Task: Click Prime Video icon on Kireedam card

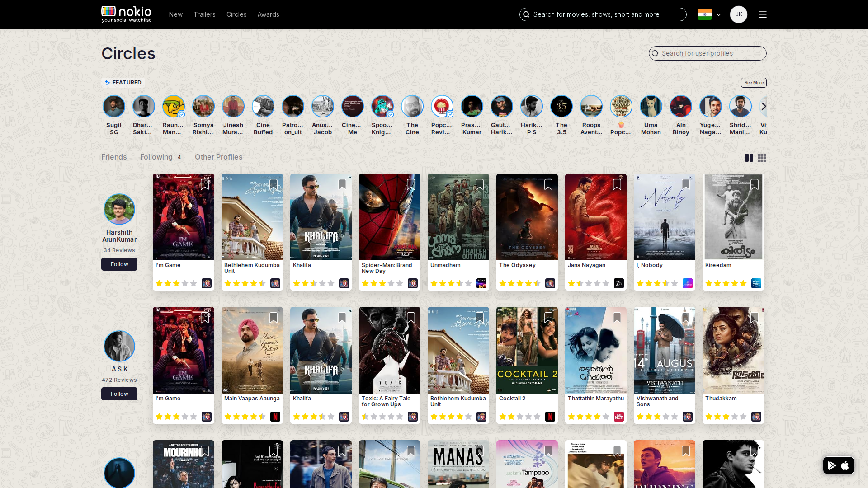Action: (x=756, y=283)
